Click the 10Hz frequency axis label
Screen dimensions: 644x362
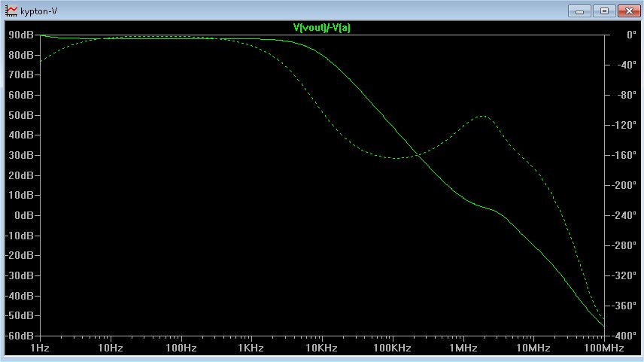tap(111, 348)
